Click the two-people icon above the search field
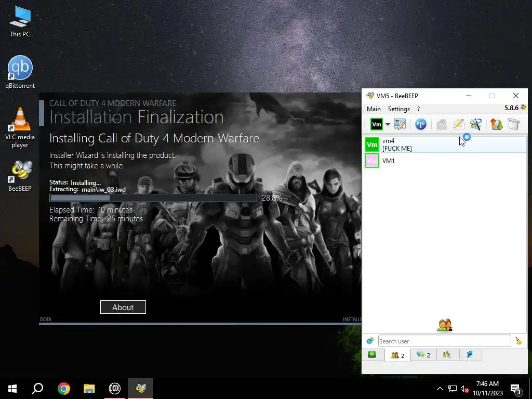 tap(445, 325)
